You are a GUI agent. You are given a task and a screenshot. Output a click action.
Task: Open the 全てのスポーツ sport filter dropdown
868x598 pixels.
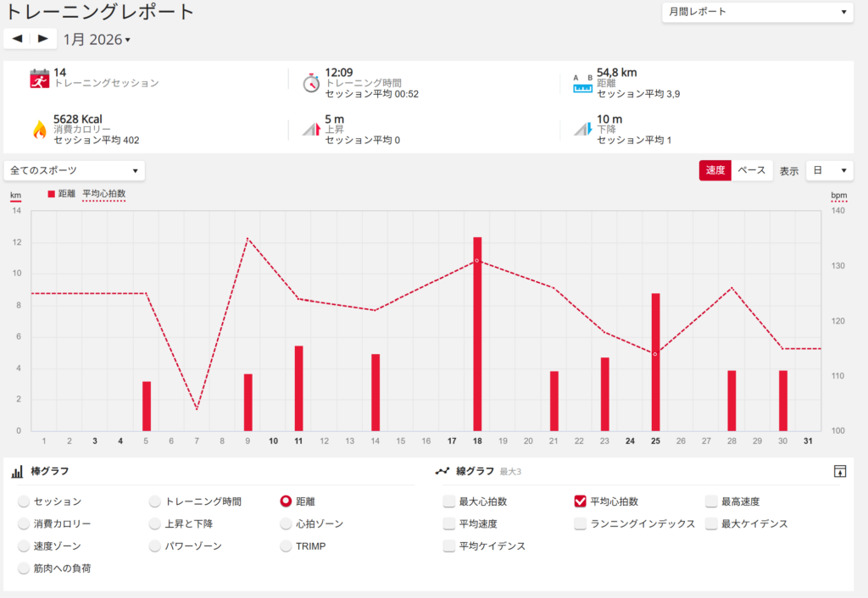pyautogui.click(x=74, y=170)
